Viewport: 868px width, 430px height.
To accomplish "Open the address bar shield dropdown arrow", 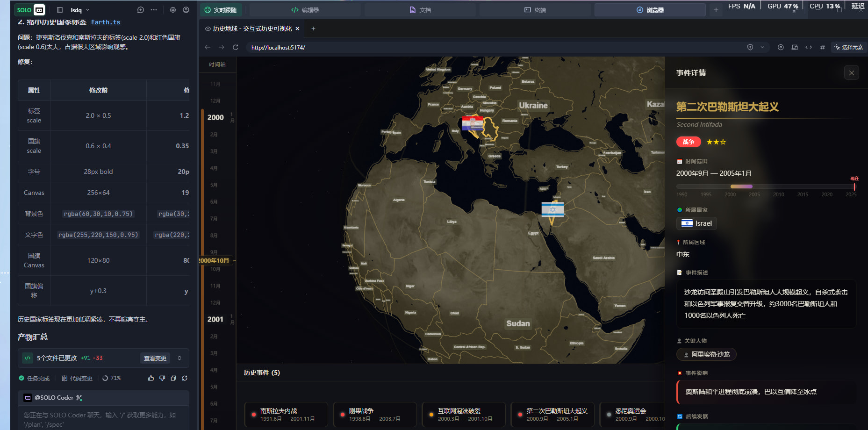I will tap(762, 47).
